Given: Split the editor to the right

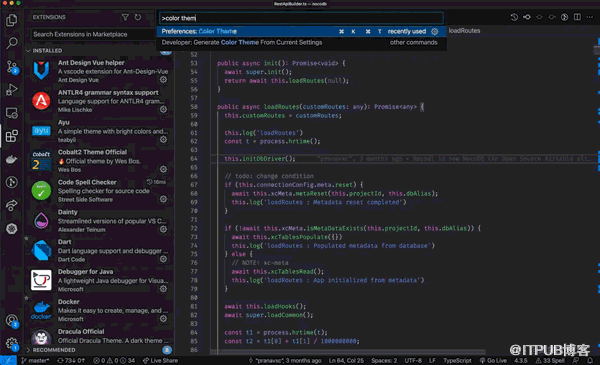Looking at the screenshot, I should (577, 17).
